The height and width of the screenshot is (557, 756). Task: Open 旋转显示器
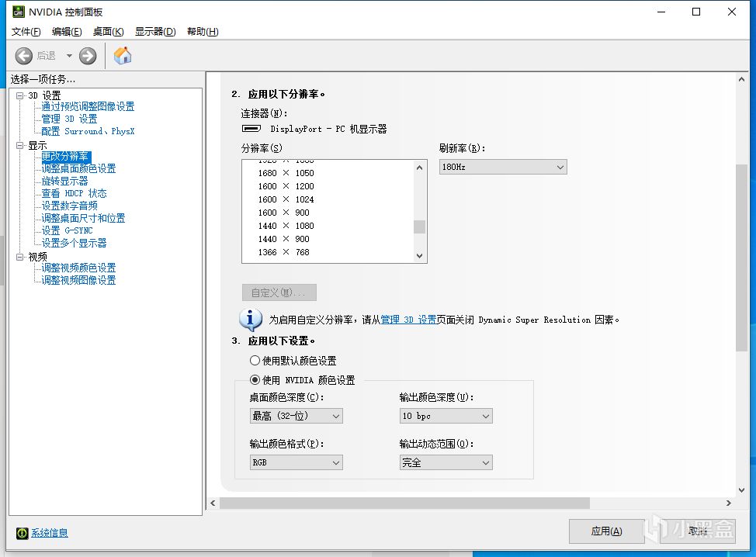64,181
